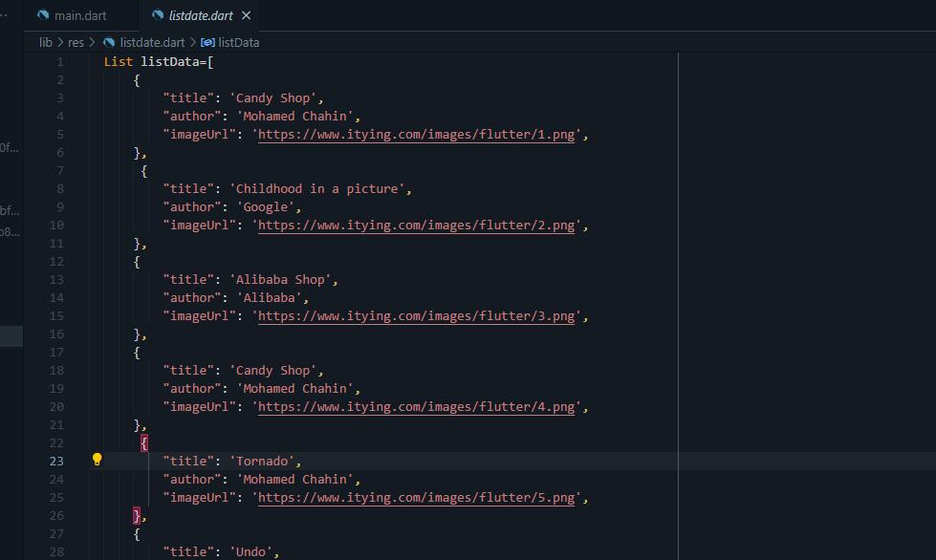Open the flutter/1.png image URL link
Image resolution: width=936 pixels, height=560 pixels.
pos(416,135)
